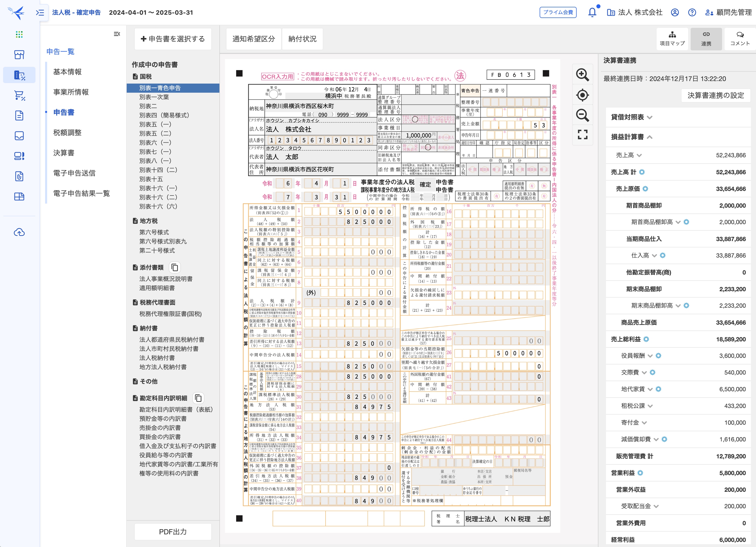Expand the 役員報酬 row chevron

pyautogui.click(x=650, y=356)
